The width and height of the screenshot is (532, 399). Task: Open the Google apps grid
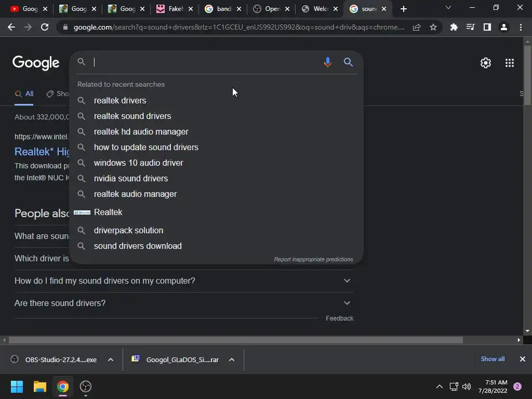click(509, 63)
